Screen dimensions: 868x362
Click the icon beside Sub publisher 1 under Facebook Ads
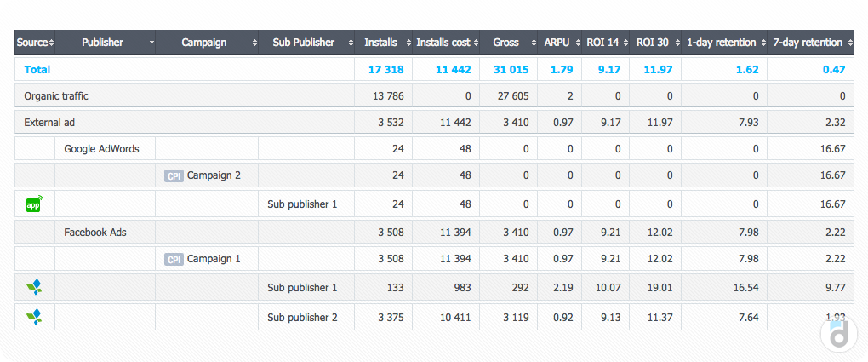tap(34, 288)
